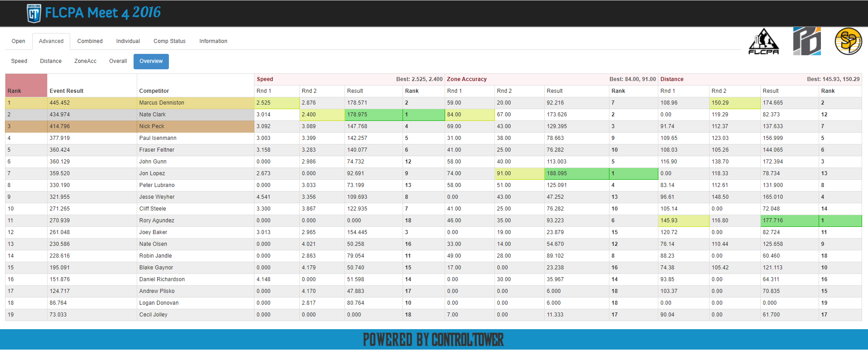Click the ControlTower shield logo

pos(34,13)
